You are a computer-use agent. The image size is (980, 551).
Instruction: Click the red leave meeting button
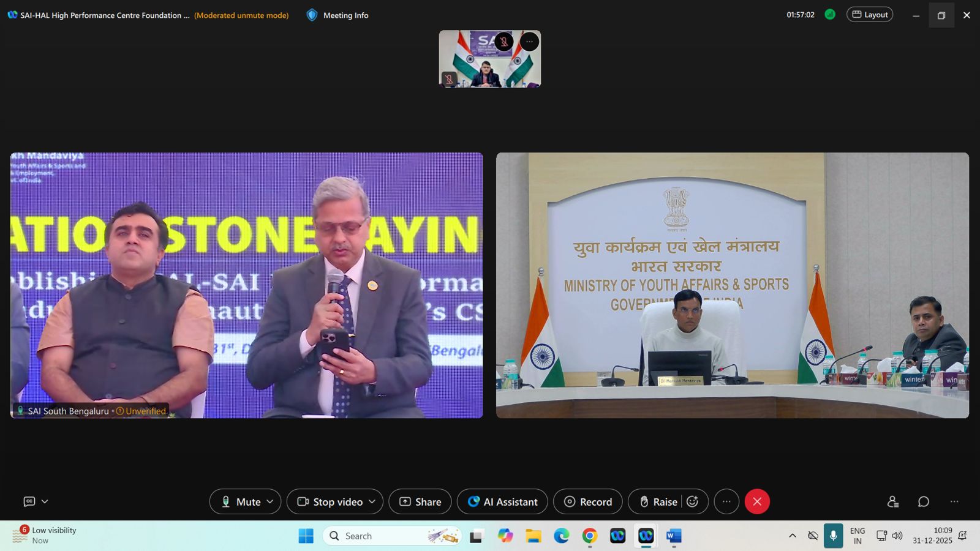pyautogui.click(x=757, y=502)
